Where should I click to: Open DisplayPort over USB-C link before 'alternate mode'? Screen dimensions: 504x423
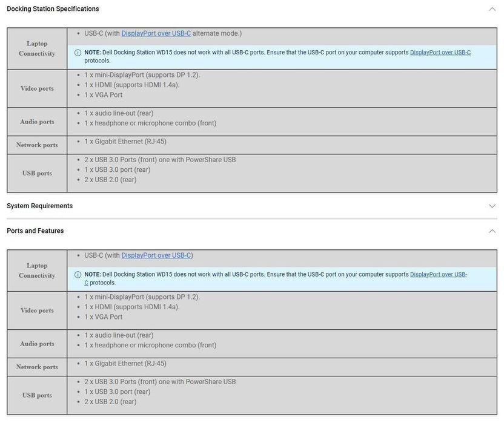coord(156,33)
